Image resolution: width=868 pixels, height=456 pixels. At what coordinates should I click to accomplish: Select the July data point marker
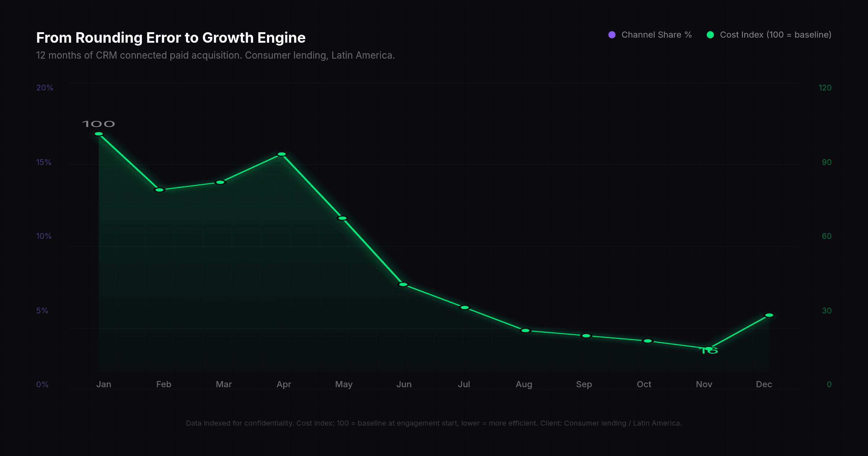465,308
